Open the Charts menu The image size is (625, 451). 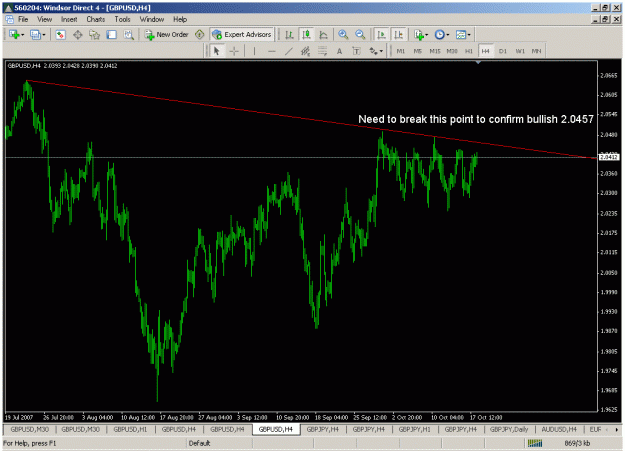pyautogui.click(x=96, y=19)
